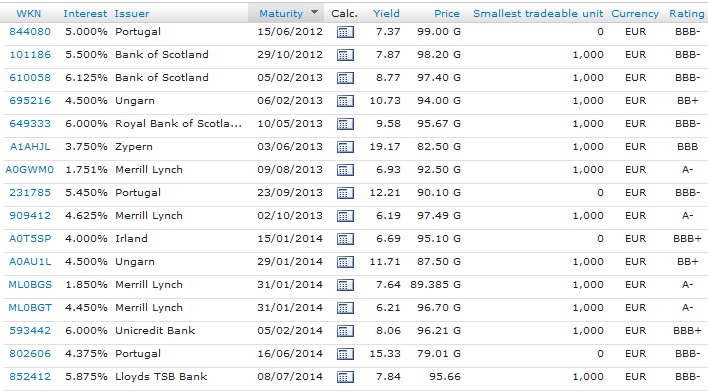Open WKN link 610058
Screen dimensions: 708x392
(30, 78)
